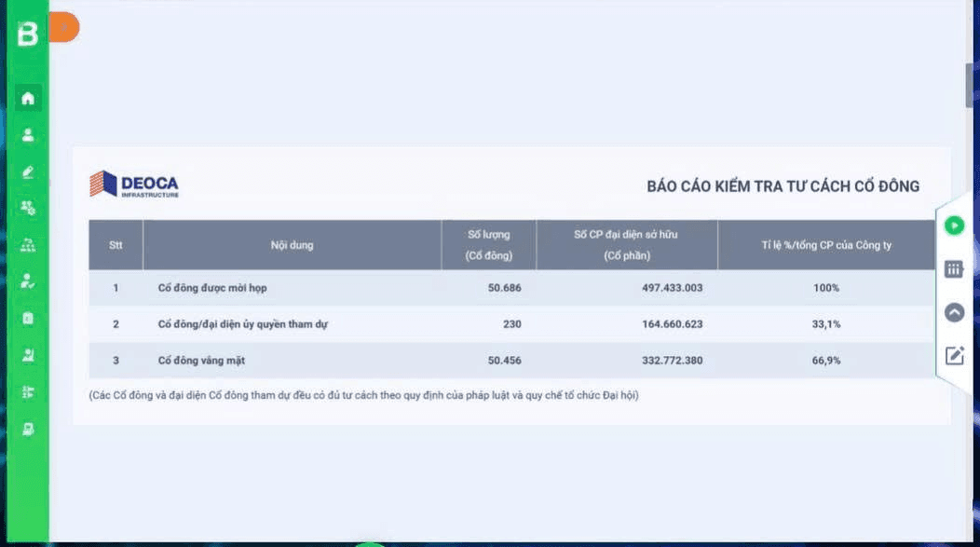980x547 pixels.
Task: Click the clipboard icon in sidebar
Action: 28,318
